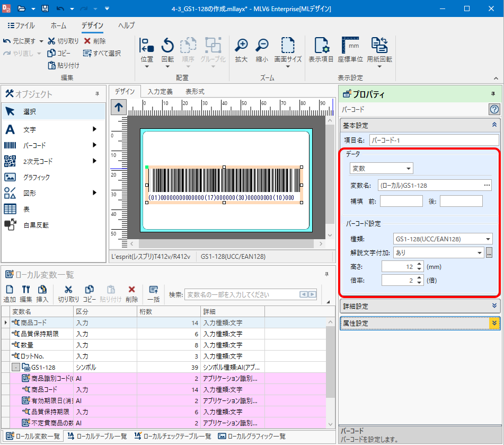Open the 回転 rotate tool

167,53
